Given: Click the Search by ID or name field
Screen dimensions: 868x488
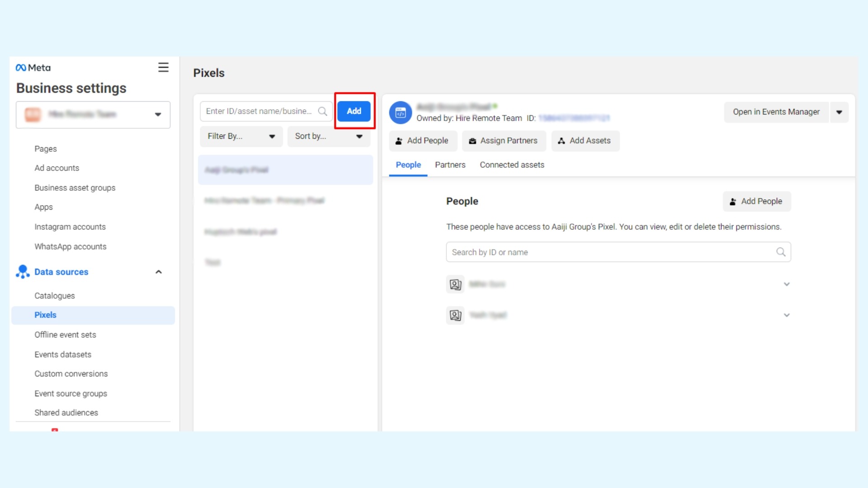Looking at the screenshot, I should pyautogui.click(x=619, y=252).
